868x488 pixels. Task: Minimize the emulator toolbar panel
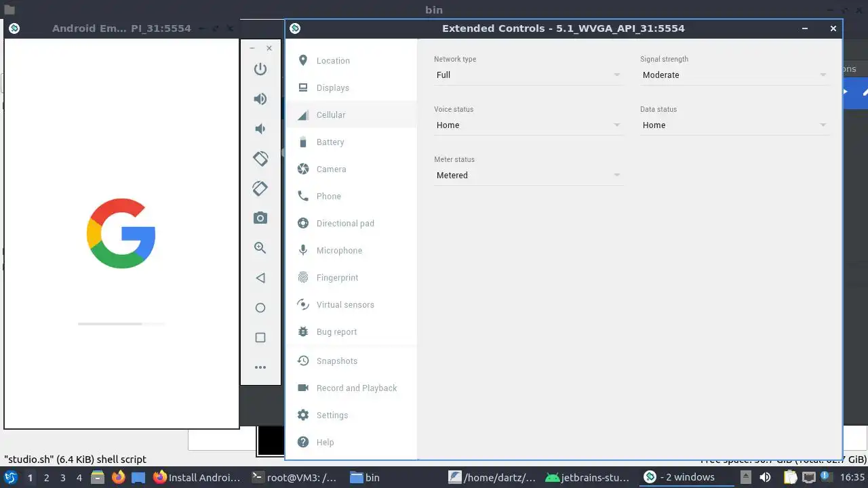(x=252, y=49)
